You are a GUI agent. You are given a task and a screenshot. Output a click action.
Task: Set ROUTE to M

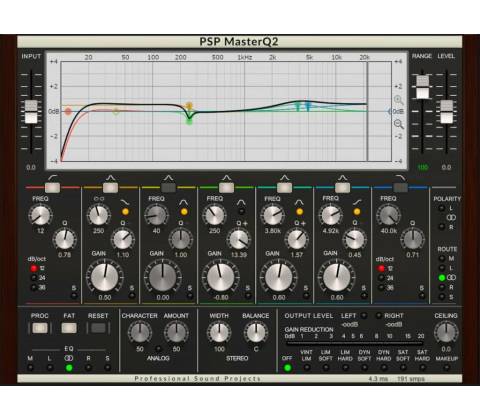pos(442,258)
